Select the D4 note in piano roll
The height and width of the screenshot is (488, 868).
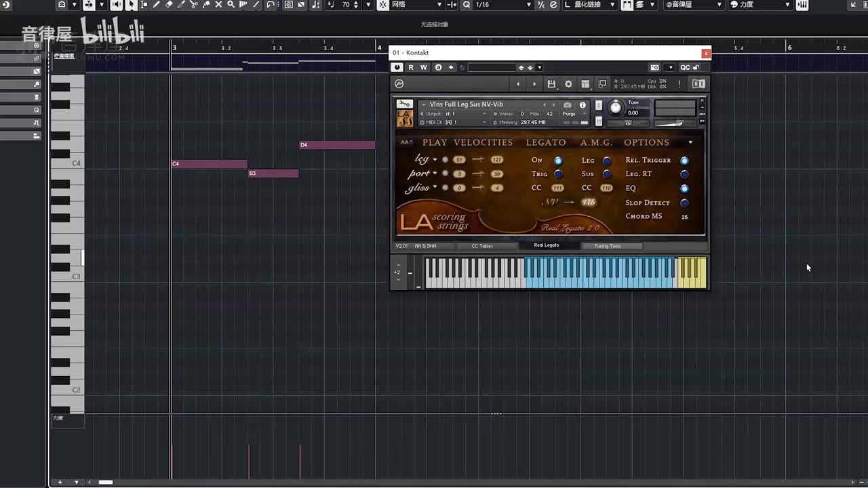tap(337, 145)
